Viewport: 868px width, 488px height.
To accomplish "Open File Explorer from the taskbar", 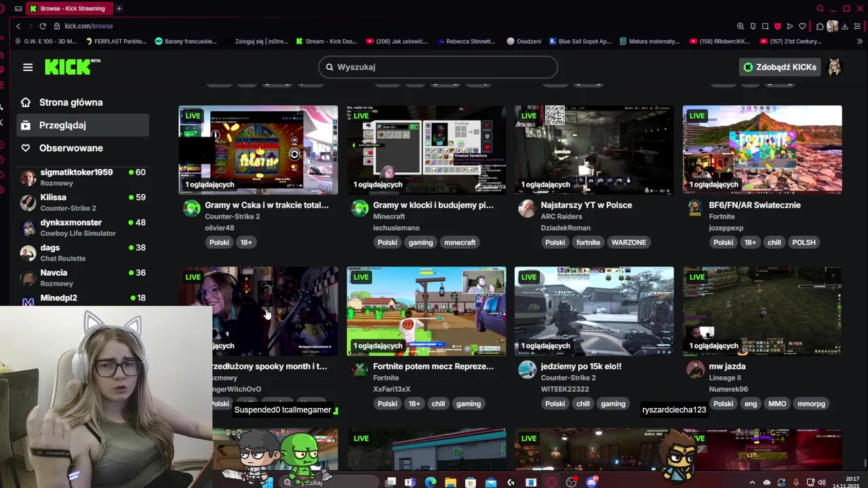I will coord(450,482).
